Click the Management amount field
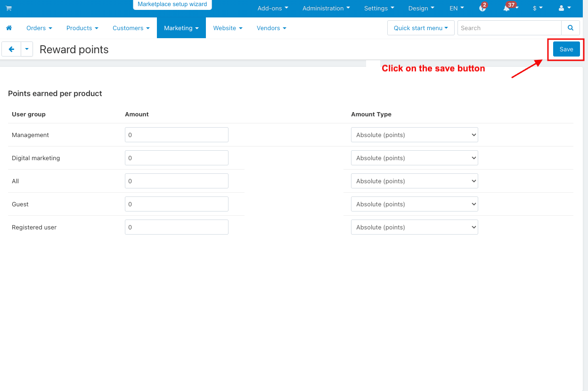588x391 pixels. [177, 135]
